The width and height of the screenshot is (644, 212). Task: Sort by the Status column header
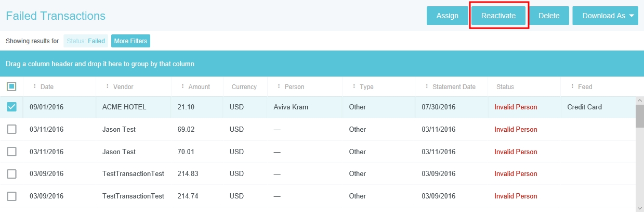[505, 87]
